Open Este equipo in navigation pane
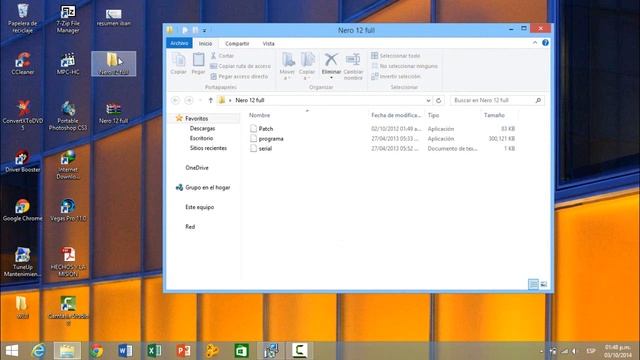 [x=200, y=207]
